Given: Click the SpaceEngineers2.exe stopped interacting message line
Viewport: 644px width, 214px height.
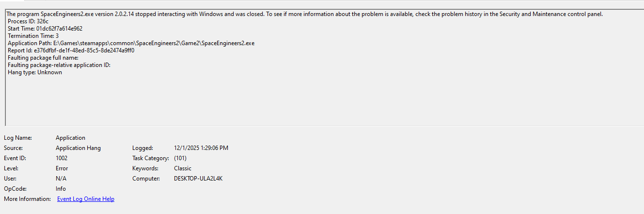Looking at the screenshot, I should 304,14.
